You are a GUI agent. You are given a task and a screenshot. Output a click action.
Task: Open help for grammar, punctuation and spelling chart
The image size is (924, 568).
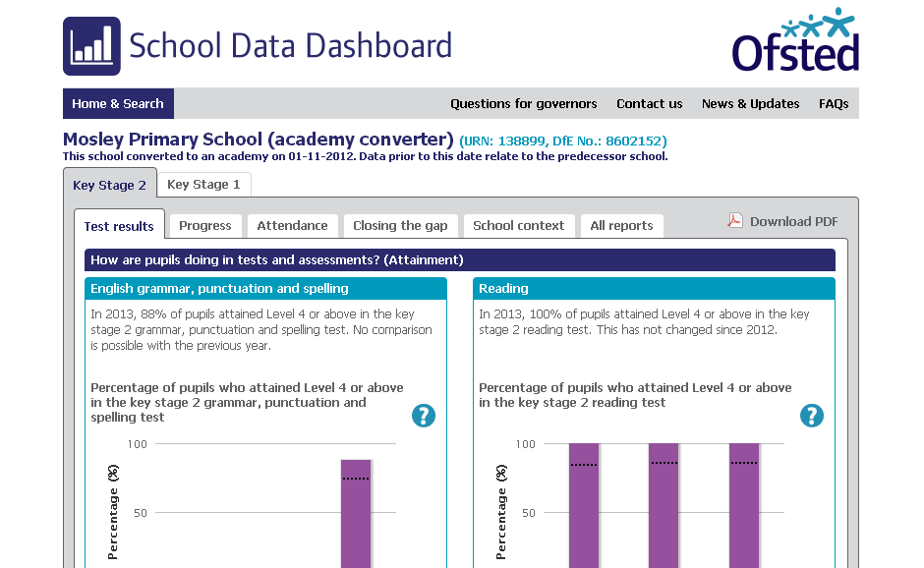(x=423, y=416)
